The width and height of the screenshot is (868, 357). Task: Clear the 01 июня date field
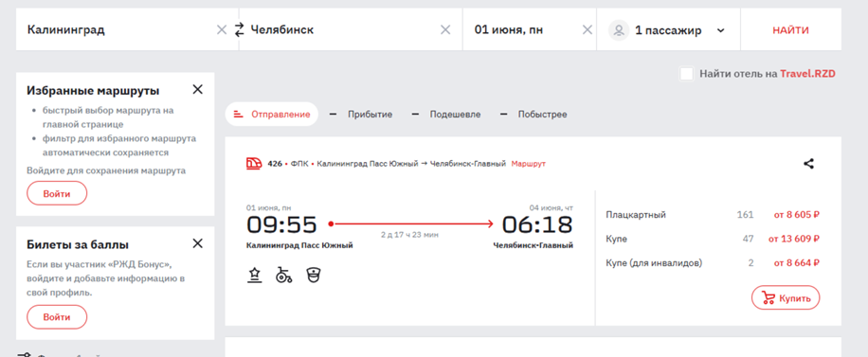point(588,30)
